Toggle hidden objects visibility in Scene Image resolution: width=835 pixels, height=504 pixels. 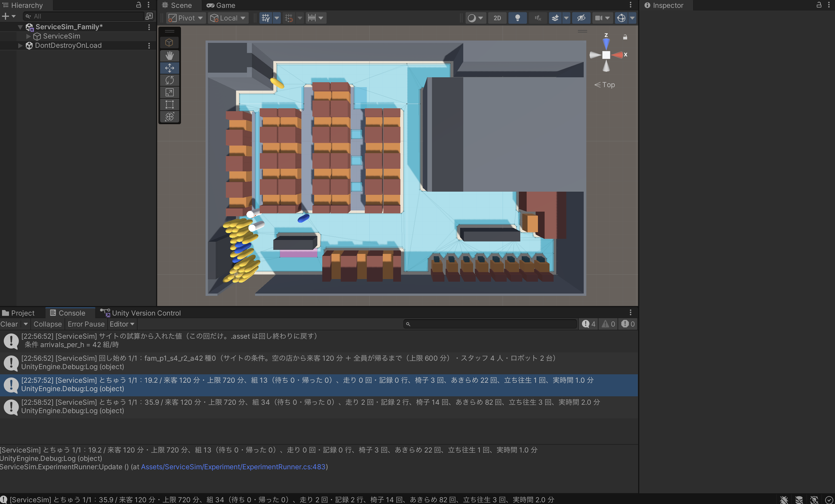click(x=581, y=18)
